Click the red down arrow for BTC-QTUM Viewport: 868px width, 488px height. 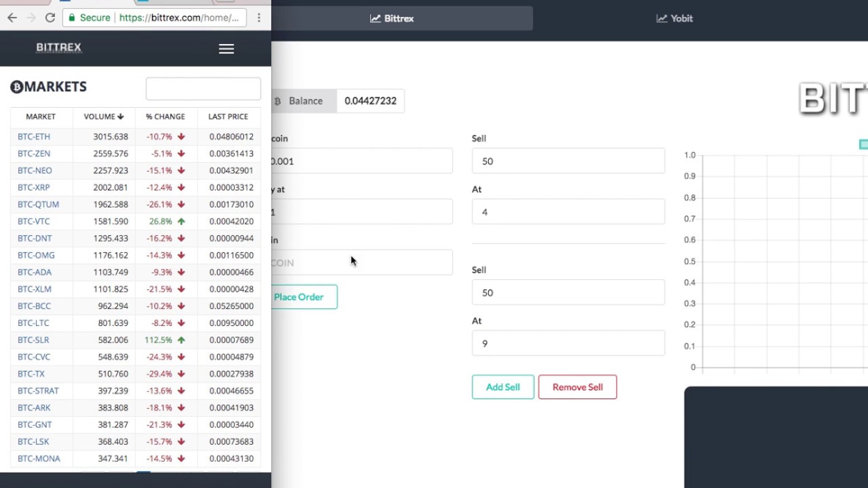tap(181, 205)
